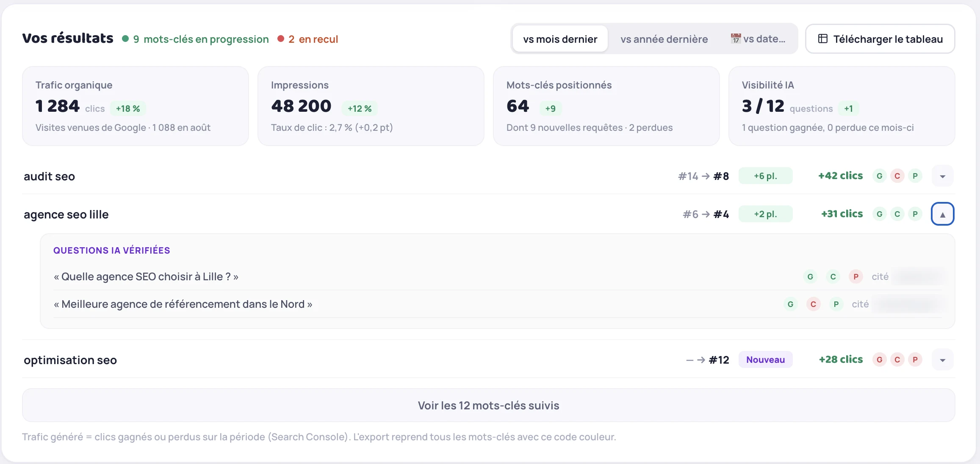Click the calendar icon in vs date option
The width and height of the screenshot is (980, 464).
pos(736,39)
